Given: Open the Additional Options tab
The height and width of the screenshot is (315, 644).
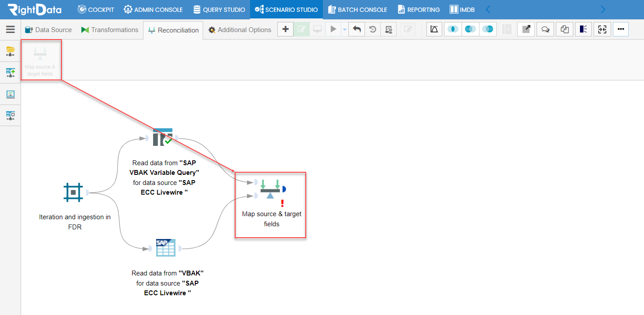Looking at the screenshot, I should 240,30.
